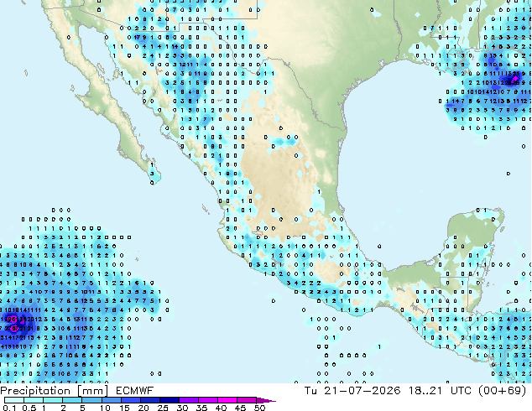Click the legend value '45'
The height and width of the screenshot is (411, 532).
pos(240,408)
